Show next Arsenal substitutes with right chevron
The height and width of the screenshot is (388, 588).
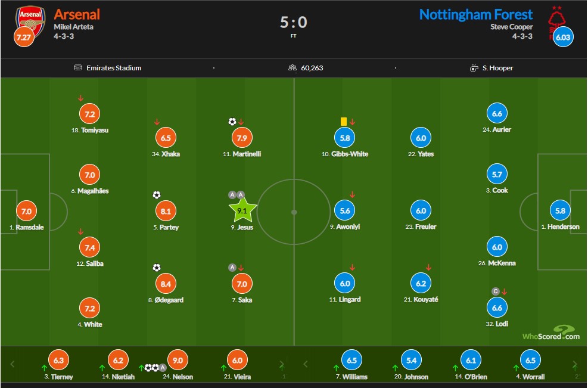click(282, 364)
